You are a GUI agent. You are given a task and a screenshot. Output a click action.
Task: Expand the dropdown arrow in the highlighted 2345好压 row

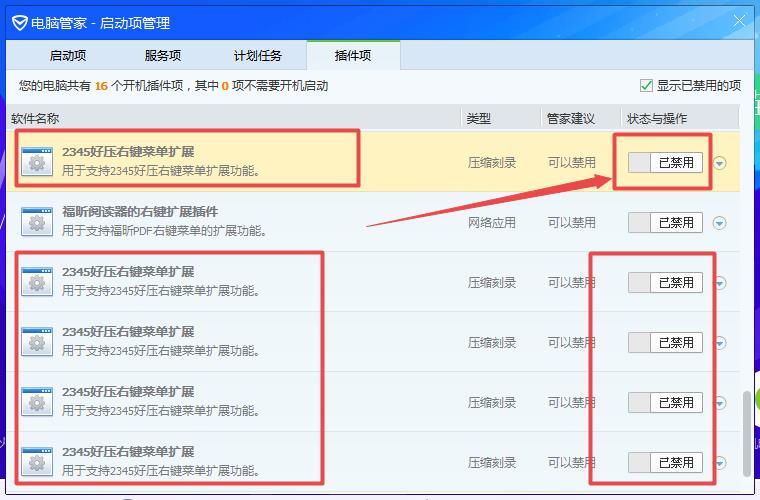(720, 163)
